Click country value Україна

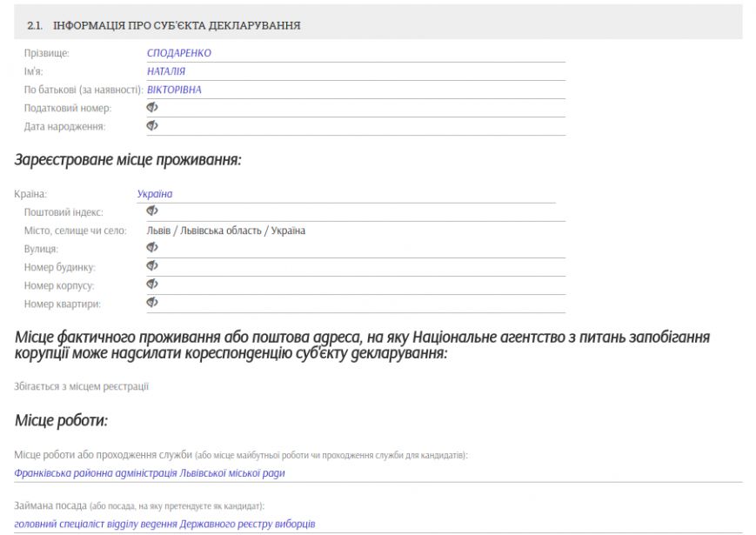[x=154, y=194]
